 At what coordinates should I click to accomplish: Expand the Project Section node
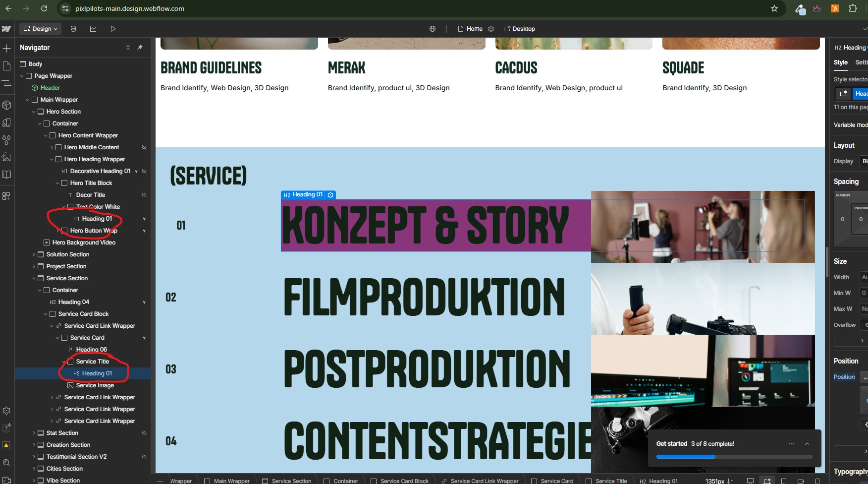[x=34, y=266]
